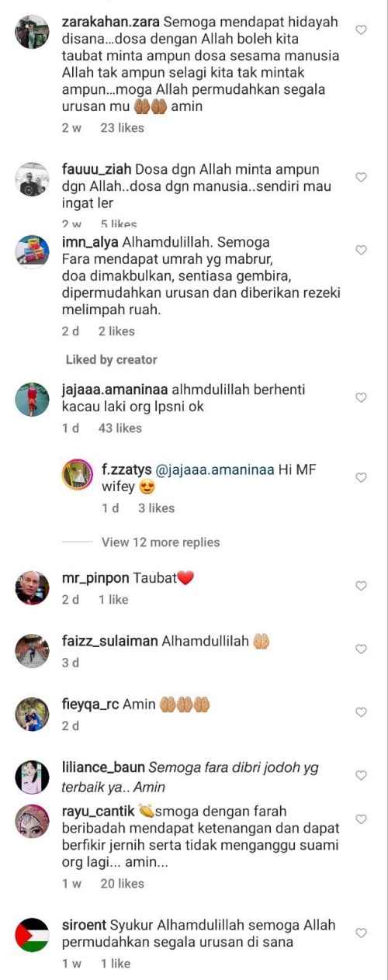This screenshot has width=388, height=980.
Task: Heart the jajaaa.amaninaa comment
Action: [361, 397]
